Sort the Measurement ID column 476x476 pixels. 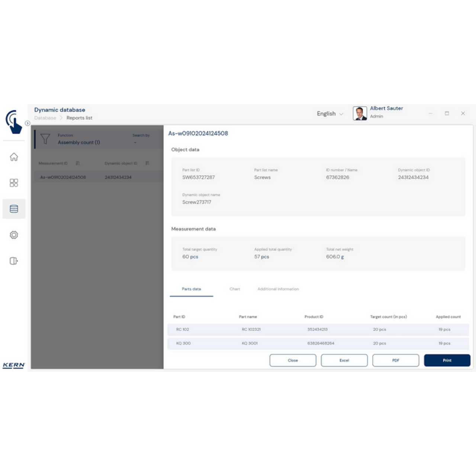point(78,163)
